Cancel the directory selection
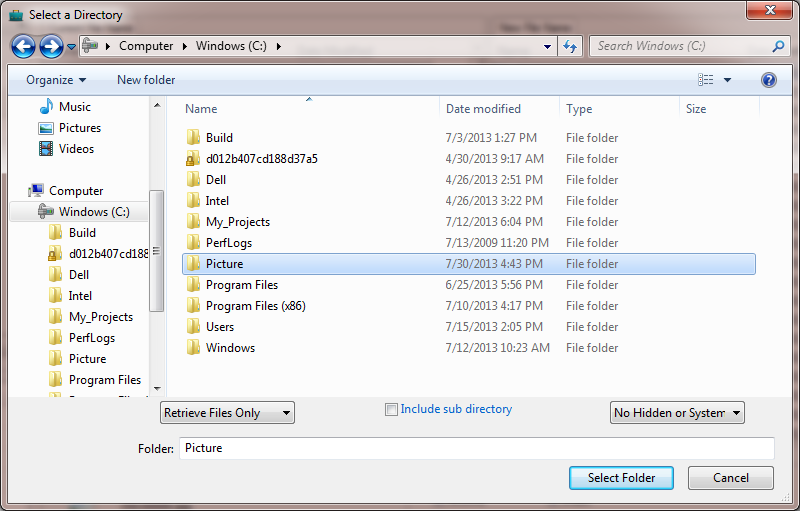The width and height of the screenshot is (800, 511). [x=731, y=478]
